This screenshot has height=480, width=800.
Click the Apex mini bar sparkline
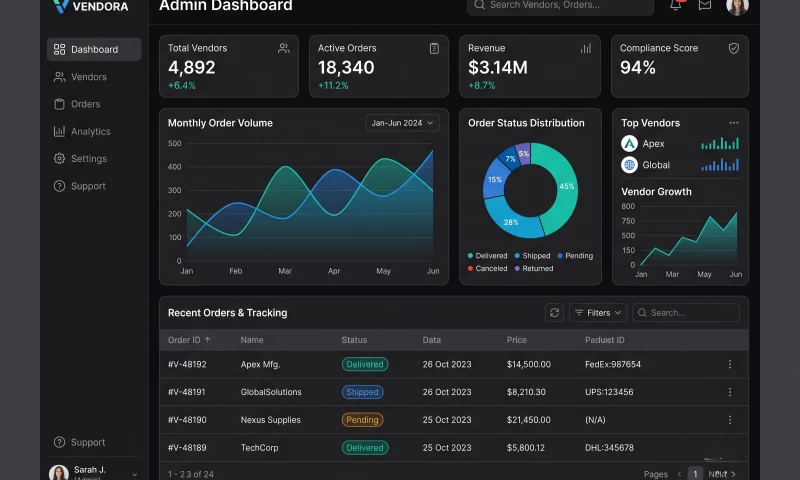pos(720,144)
